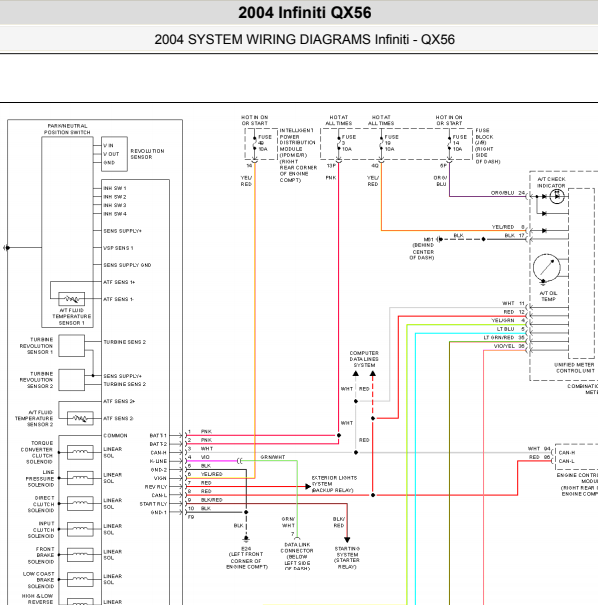Click the 'INH SW 1' terminal label
Image resolution: width=598 pixels, height=605 pixels.
(x=115, y=188)
